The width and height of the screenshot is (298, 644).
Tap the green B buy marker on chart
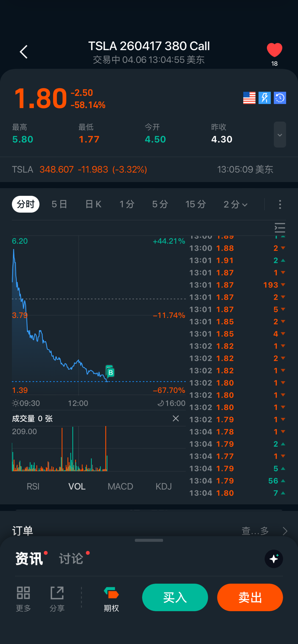[110, 372]
